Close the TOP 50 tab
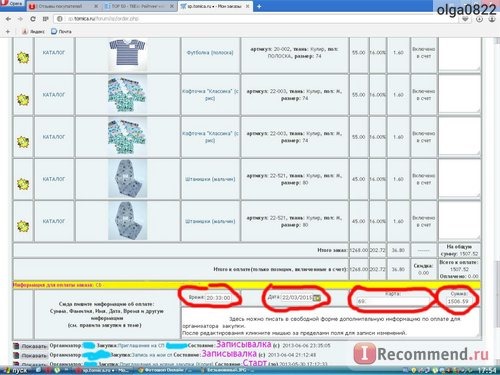 coord(172,6)
